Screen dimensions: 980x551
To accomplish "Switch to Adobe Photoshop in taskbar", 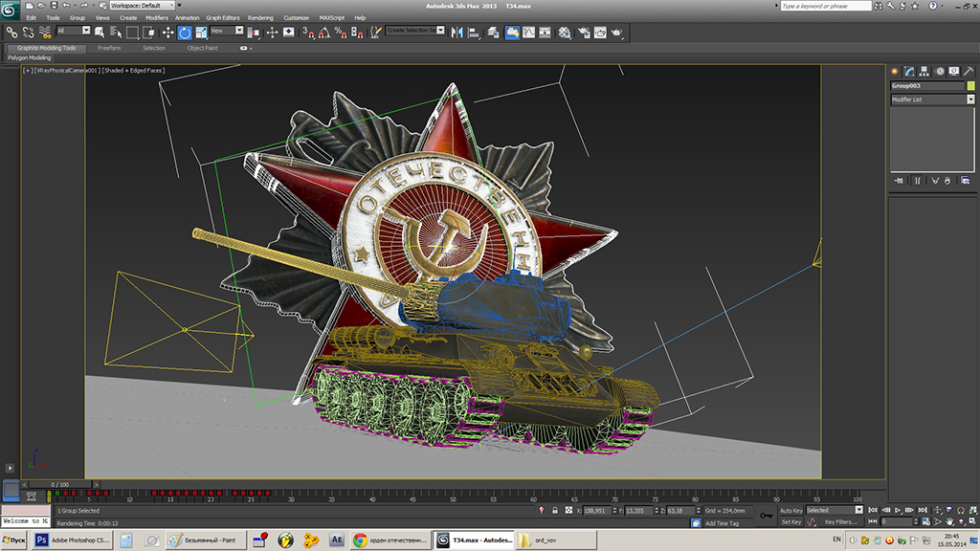I will click(x=73, y=540).
